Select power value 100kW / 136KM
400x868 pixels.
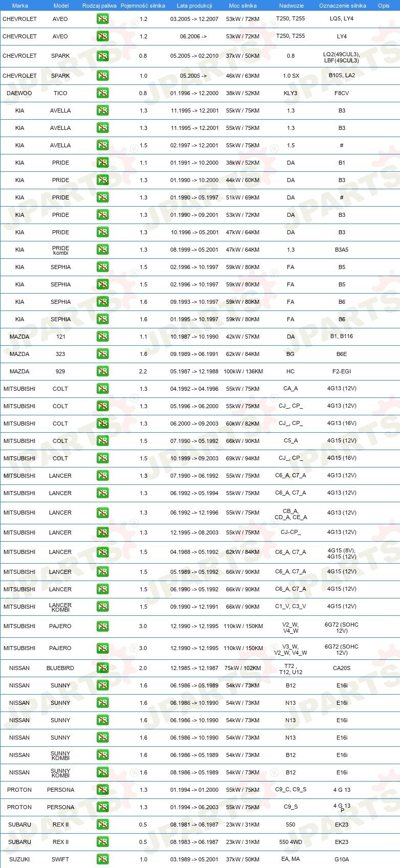point(243,371)
